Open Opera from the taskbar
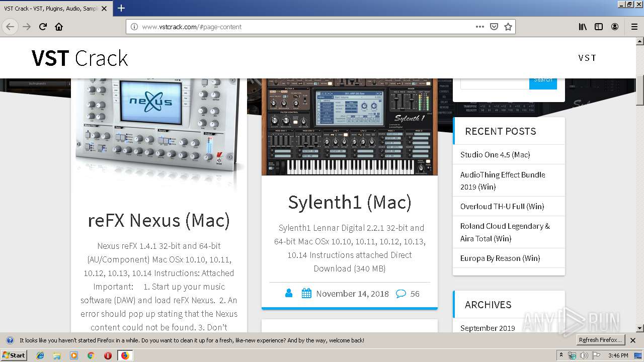Image resolution: width=644 pixels, height=362 pixels. pyautogui.click(x=108, y=355)
